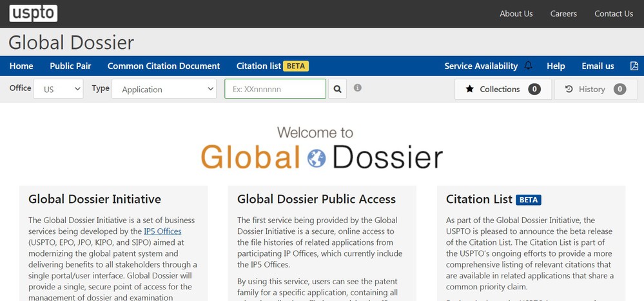Click the Global Dossier globe logo
Image resolution: width=644 pixels, height=301 pixels.
[317, 158]
